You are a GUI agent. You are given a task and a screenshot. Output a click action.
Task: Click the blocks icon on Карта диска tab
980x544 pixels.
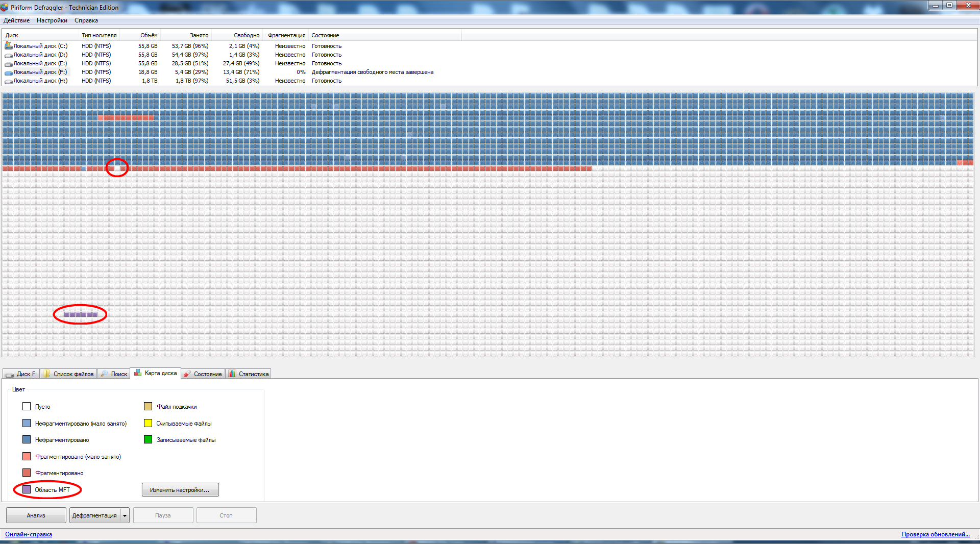(138, 373)
